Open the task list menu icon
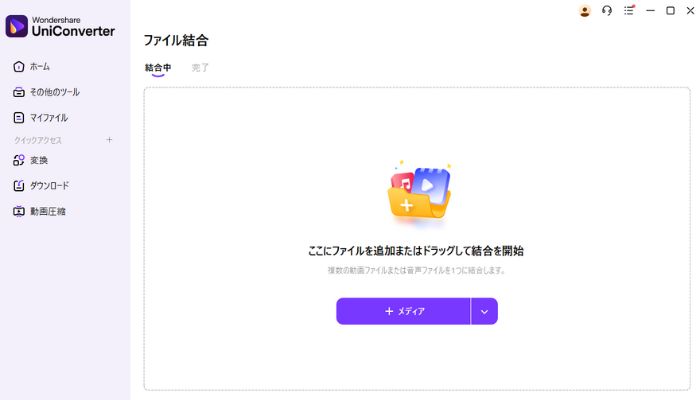Screen dimensions: 700x400 629,10
